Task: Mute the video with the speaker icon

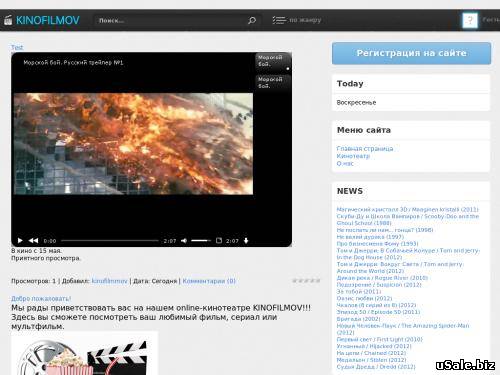Action: pos(184,240)
